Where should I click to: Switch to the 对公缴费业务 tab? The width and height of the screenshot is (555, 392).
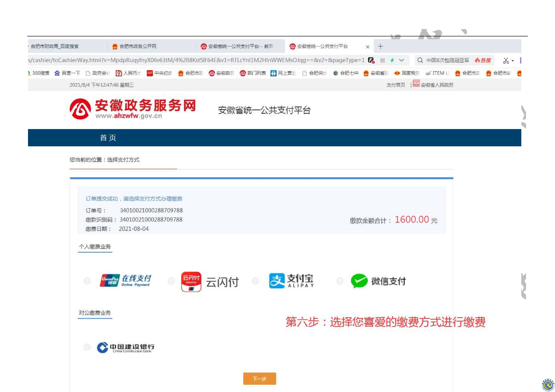[x=95, y=313]
